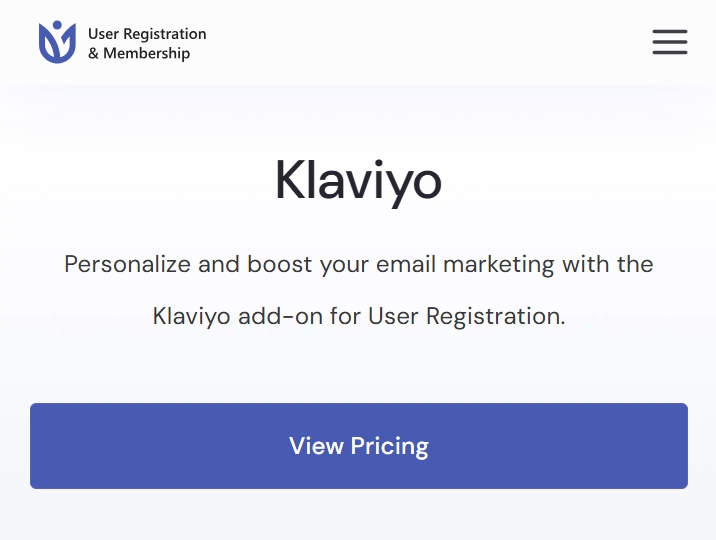Click the dot atop the logo figure
This screenshot has height=540, width=716.
point(57,25)
